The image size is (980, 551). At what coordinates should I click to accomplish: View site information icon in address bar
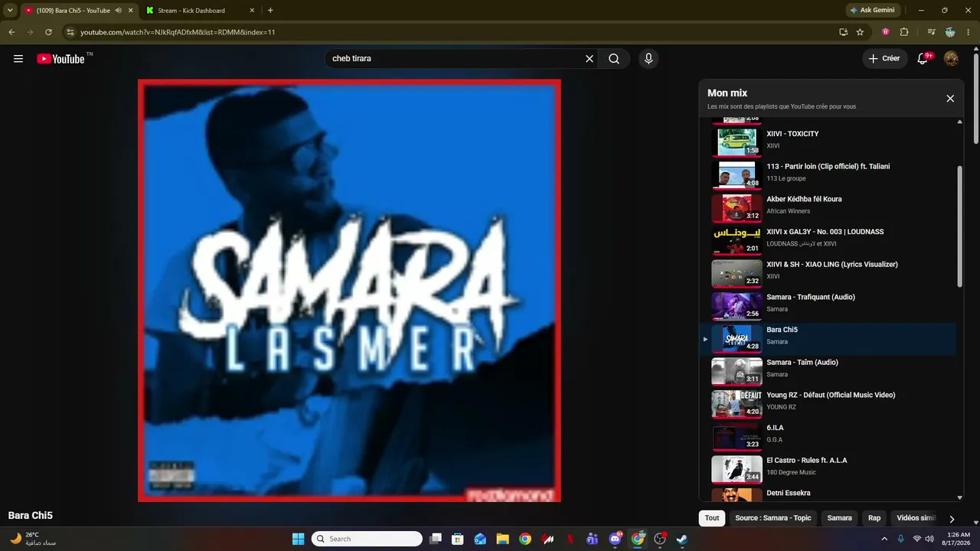(70, 32)
